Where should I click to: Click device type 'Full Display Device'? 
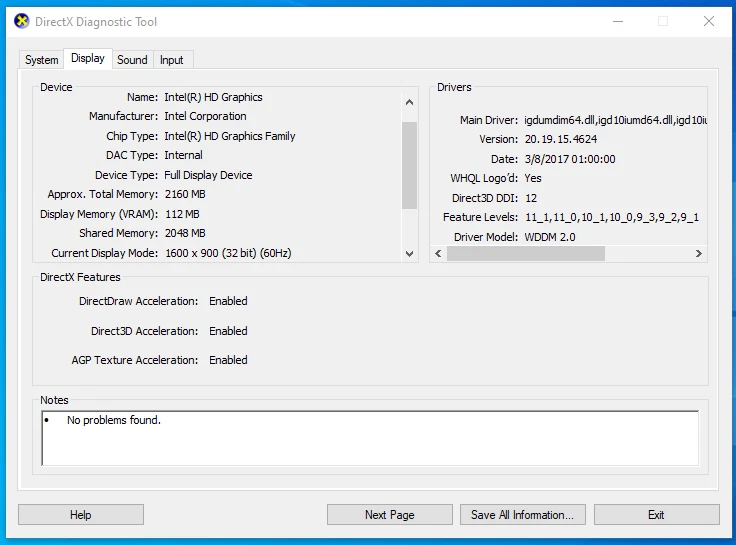coord(208,175)
